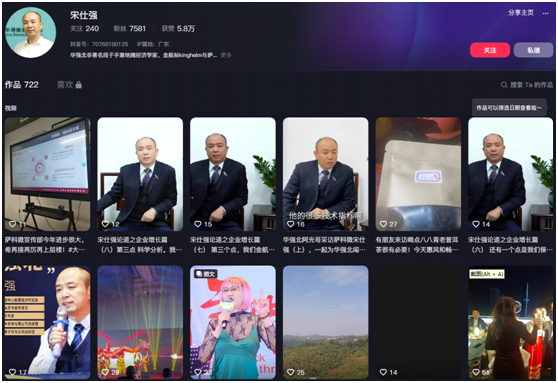Click the profile avatar picture

[x=31, y=32]
